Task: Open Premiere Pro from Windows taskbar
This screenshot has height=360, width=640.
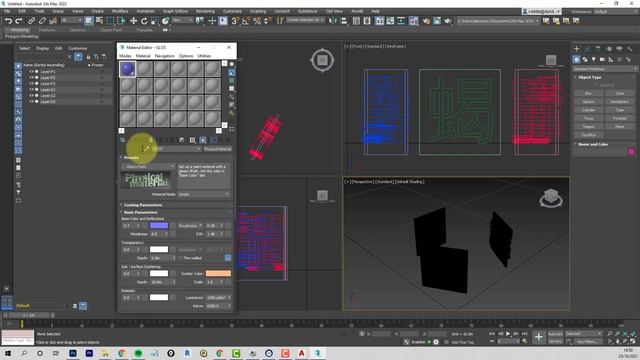Action: [89, 353]
